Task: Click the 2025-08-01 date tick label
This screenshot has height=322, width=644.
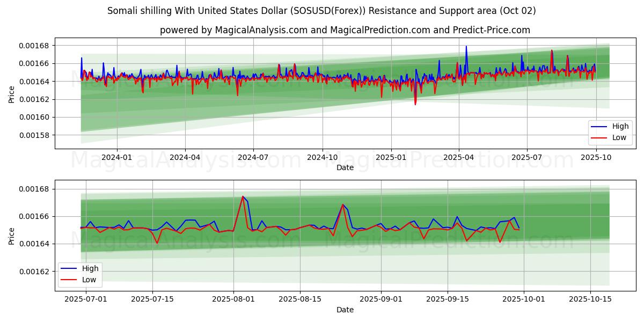Action: pyautogui.click(x=234, y=299)
